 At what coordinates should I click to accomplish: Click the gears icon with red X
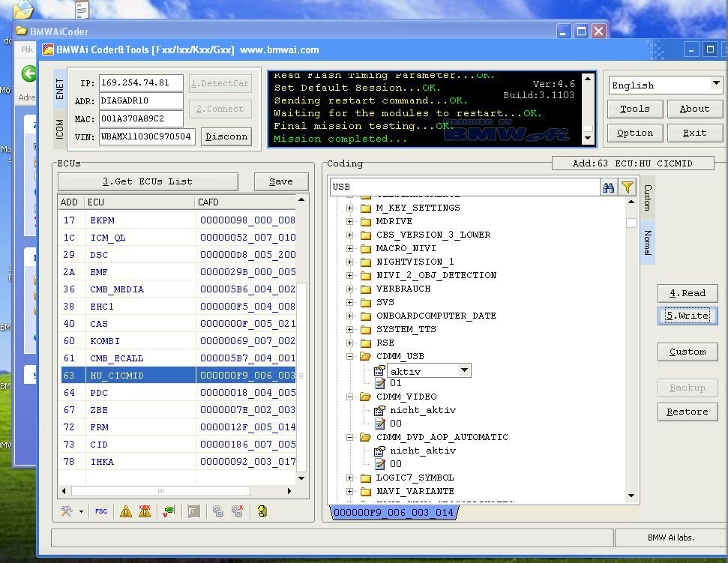[x=237, y=511]
